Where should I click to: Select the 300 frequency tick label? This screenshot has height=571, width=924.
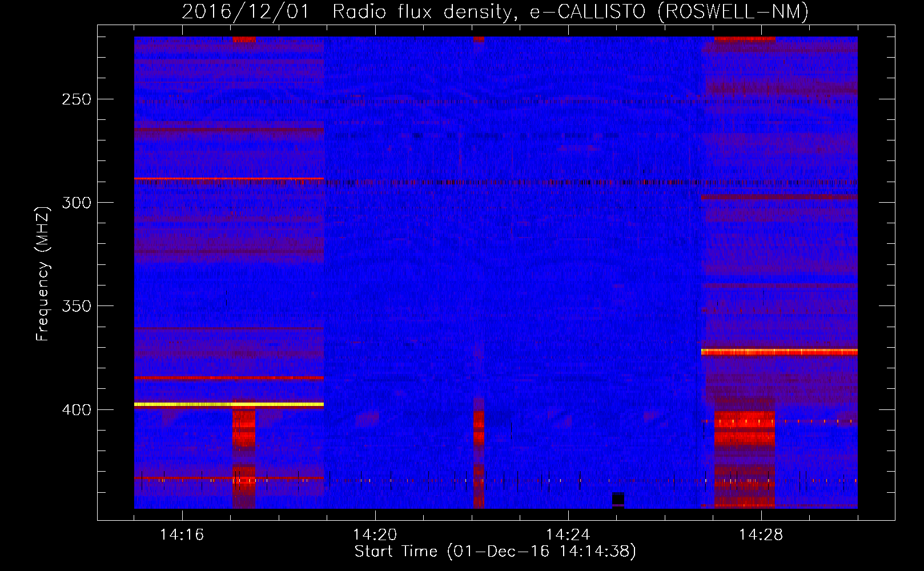point(77,203)
